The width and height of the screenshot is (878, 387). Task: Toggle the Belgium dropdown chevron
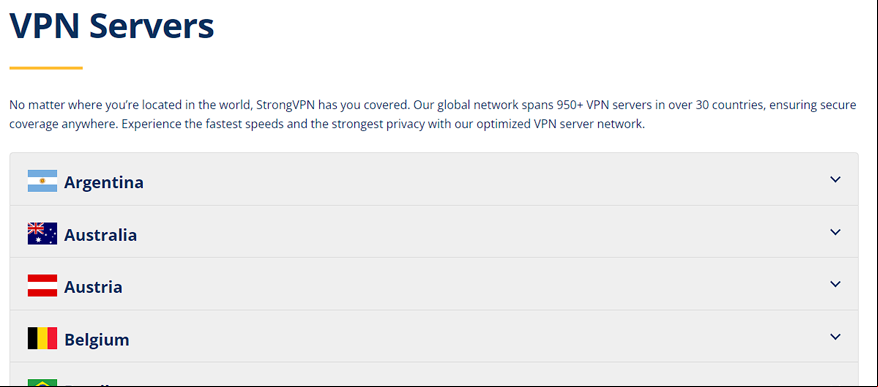pos(835,337)
